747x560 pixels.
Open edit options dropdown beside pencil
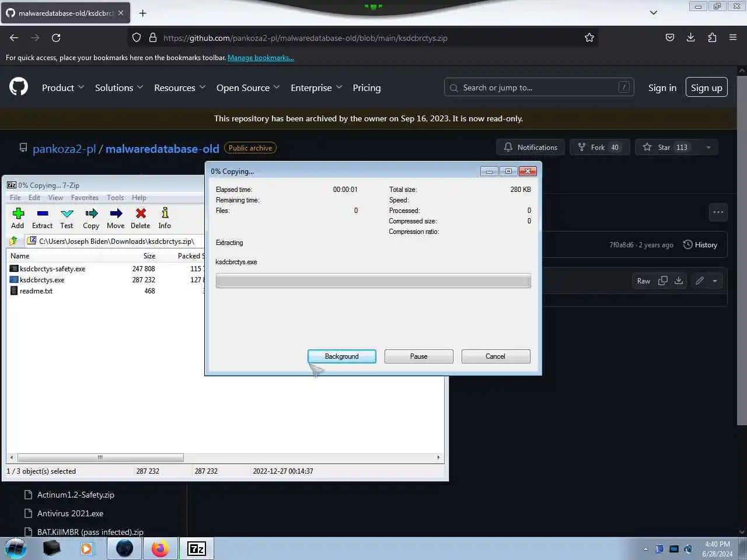click(x=715, y=281)
